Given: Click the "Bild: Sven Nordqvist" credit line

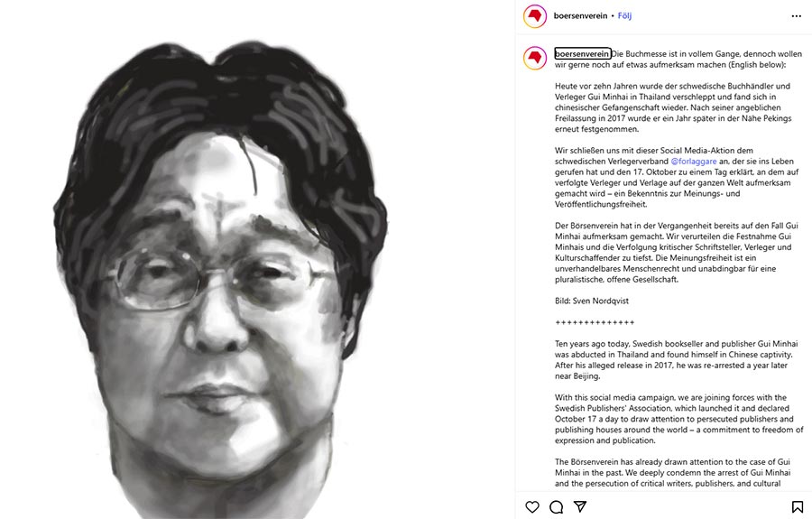Looking at the screenshot, I should [x=592, y=301].
